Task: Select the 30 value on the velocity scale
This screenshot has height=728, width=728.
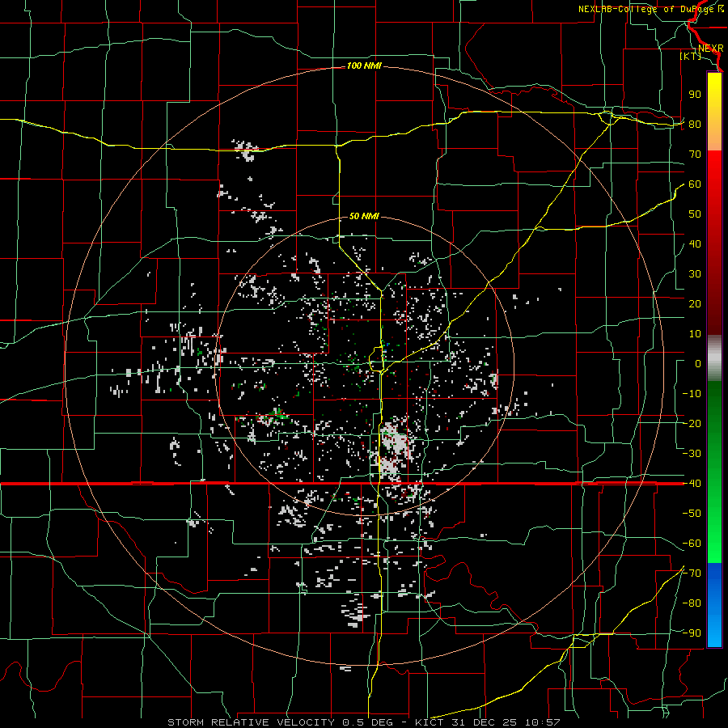Action: click(695, 274)
